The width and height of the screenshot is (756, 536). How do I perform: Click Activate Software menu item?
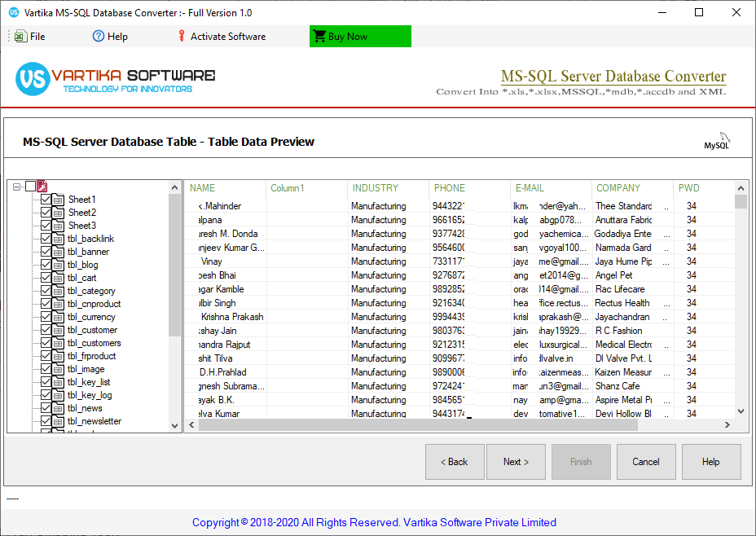coord(222,36)
